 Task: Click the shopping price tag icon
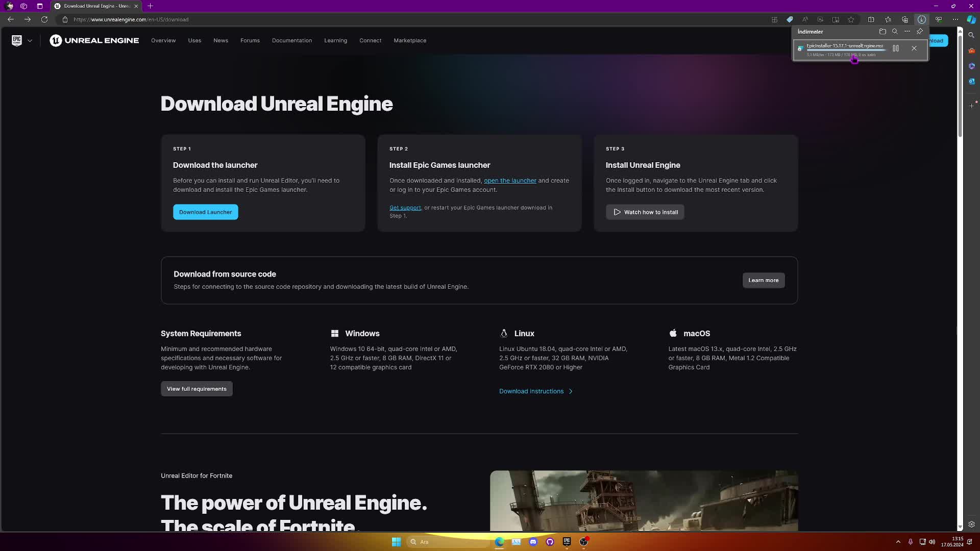pos(790,19)
